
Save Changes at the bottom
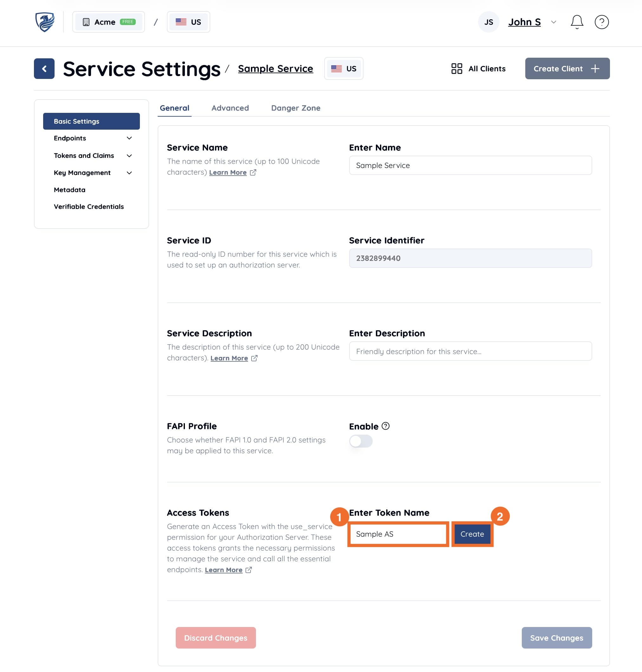pyautogui.click(x=556, y=637)
